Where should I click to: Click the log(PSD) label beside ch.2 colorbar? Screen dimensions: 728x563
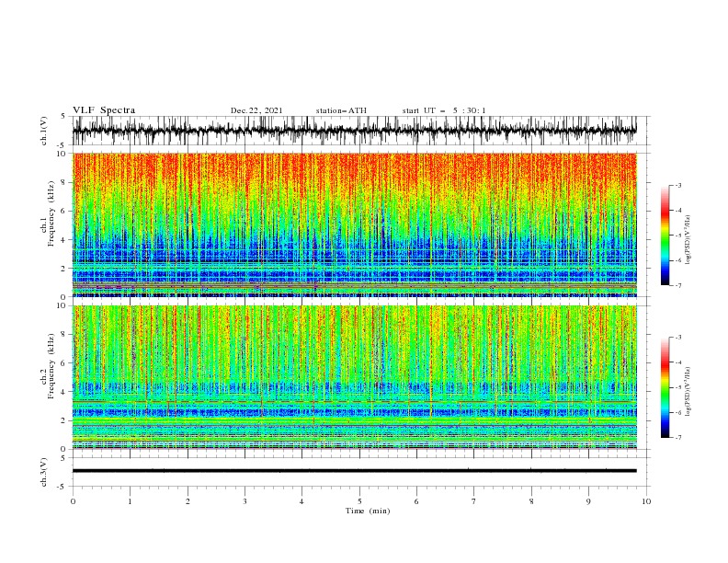tap(688, 391)
